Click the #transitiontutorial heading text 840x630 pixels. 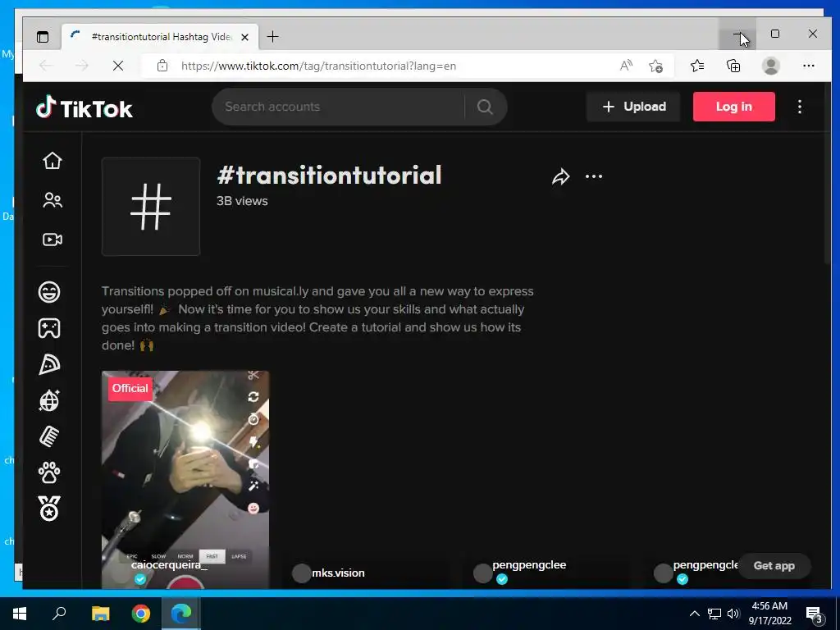pos(330,176)
